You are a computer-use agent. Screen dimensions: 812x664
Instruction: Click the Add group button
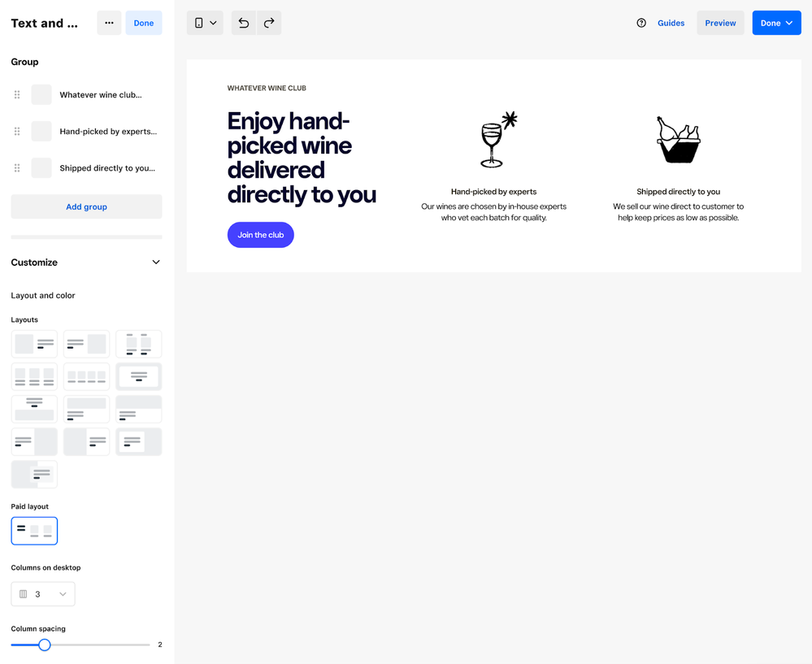pyautogui.click(x=86, y=207)
